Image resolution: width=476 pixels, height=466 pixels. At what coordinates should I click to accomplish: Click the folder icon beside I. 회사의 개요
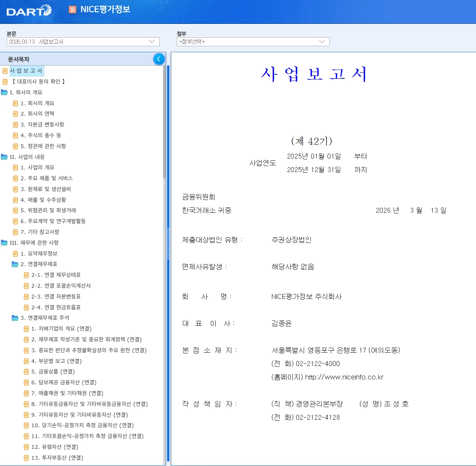coord(4,92)
